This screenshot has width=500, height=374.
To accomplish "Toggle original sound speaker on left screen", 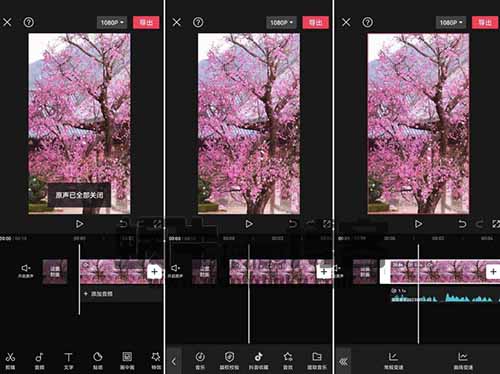I will pyautogui.click(x=26, y=271).
